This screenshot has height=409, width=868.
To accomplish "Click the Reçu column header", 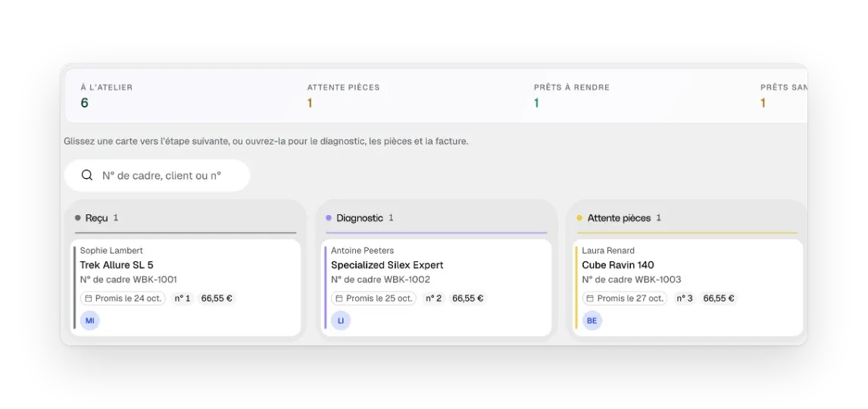I will point(186,218).
